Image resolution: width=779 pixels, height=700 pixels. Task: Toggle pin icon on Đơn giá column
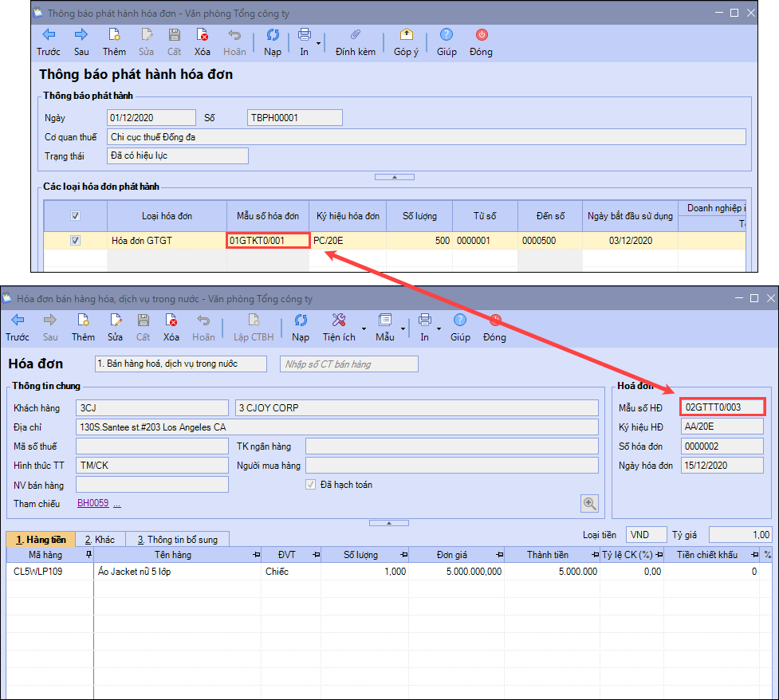tap(500, 554)
